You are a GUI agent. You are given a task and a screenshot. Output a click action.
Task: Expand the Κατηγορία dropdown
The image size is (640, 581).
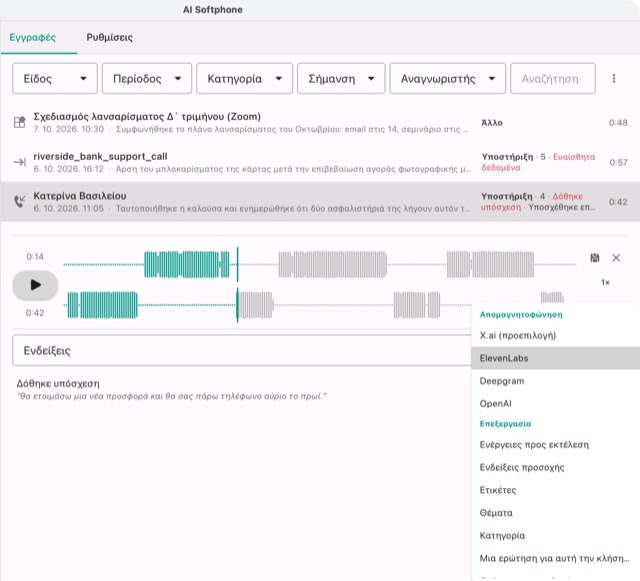click(244, 78)
